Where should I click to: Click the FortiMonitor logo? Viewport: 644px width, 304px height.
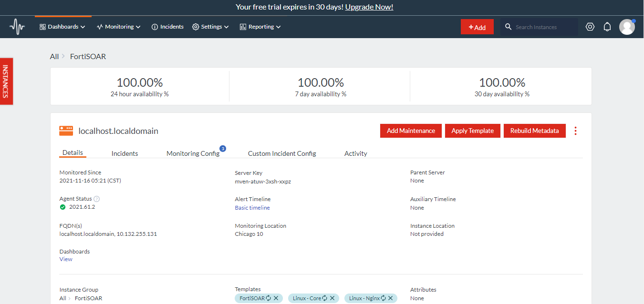17,27
